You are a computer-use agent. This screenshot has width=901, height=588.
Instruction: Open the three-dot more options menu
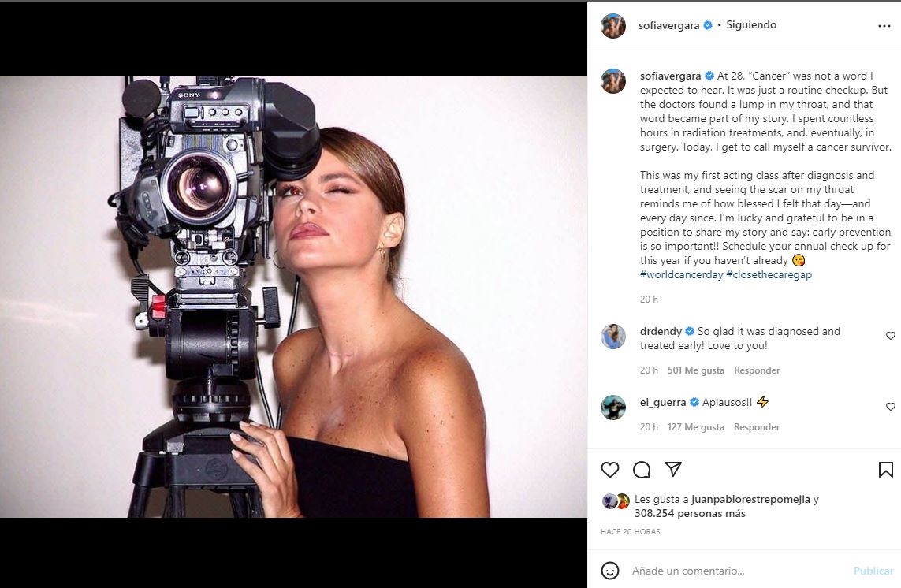pos(884,26)
